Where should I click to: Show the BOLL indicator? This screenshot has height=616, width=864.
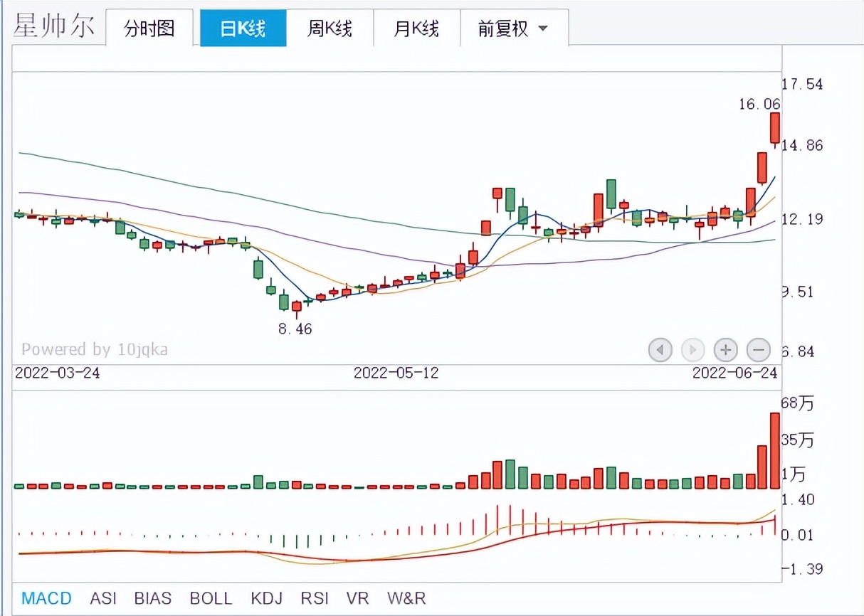pyautogui.click(x=211, y=598)
